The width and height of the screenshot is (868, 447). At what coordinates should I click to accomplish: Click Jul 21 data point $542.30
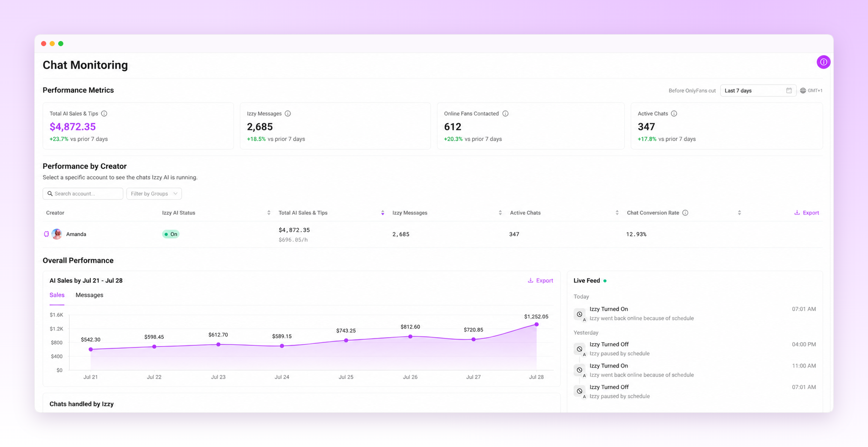91,350
